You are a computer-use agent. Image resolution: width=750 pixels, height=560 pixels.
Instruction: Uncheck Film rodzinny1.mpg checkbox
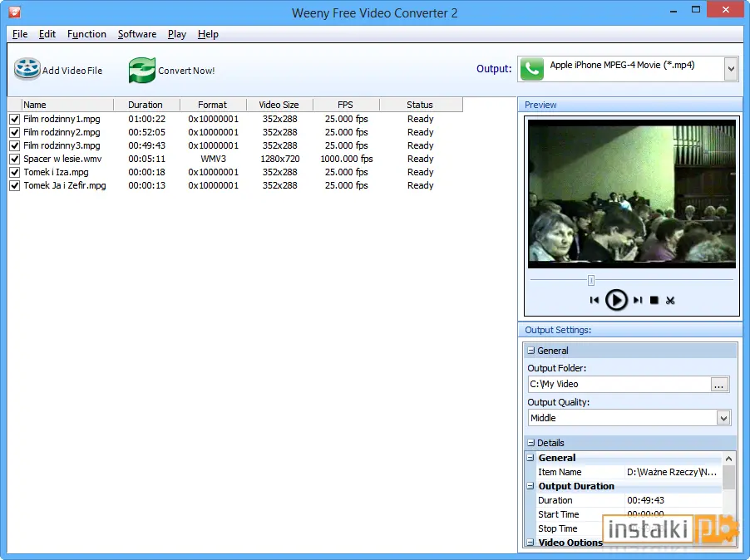[x=15, y=119]
